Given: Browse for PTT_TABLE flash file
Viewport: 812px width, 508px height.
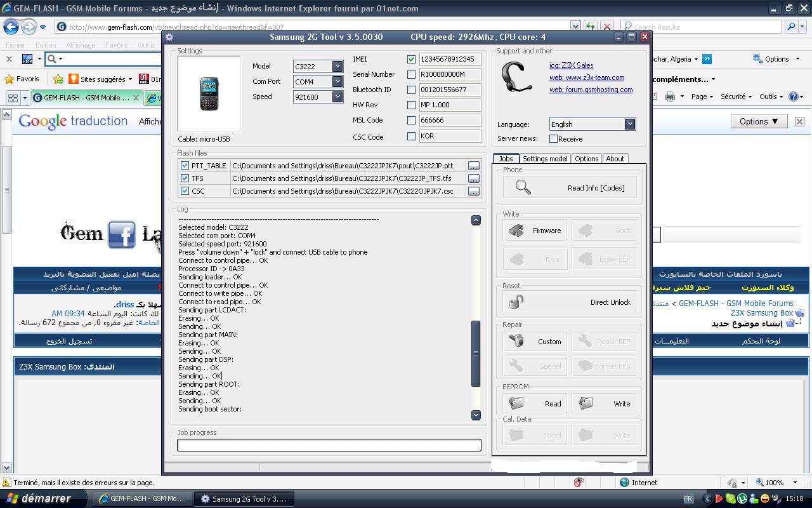Looking at the screenshot, I should pos(474,166).
